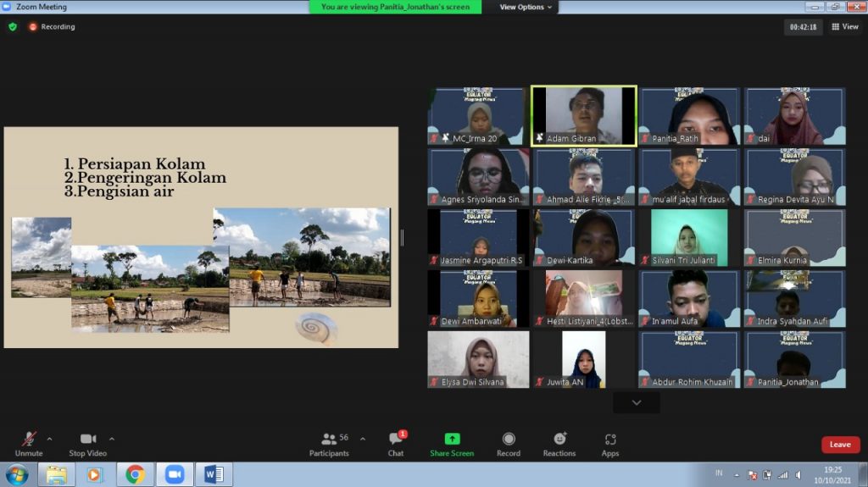Show next page of video thumbnails
Screen dimensions: 868x487
click(637, 402)
